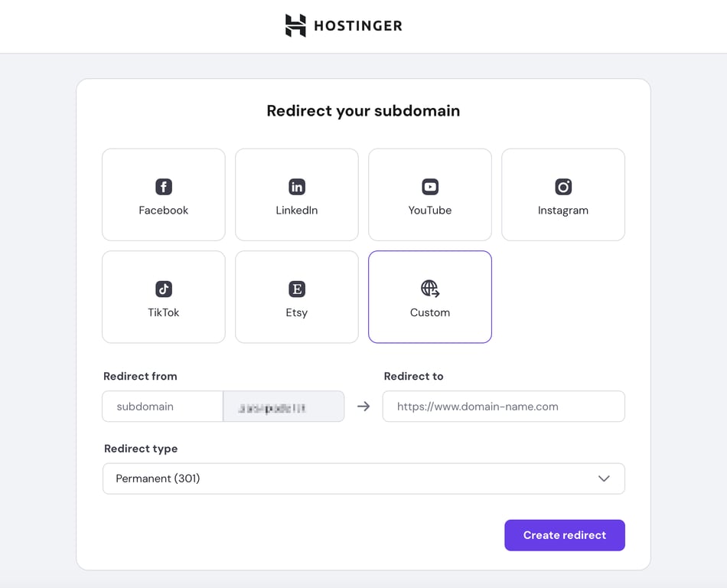Click the blurred domain field
Viewport: 727px width, 588px height.
(283, 407)
